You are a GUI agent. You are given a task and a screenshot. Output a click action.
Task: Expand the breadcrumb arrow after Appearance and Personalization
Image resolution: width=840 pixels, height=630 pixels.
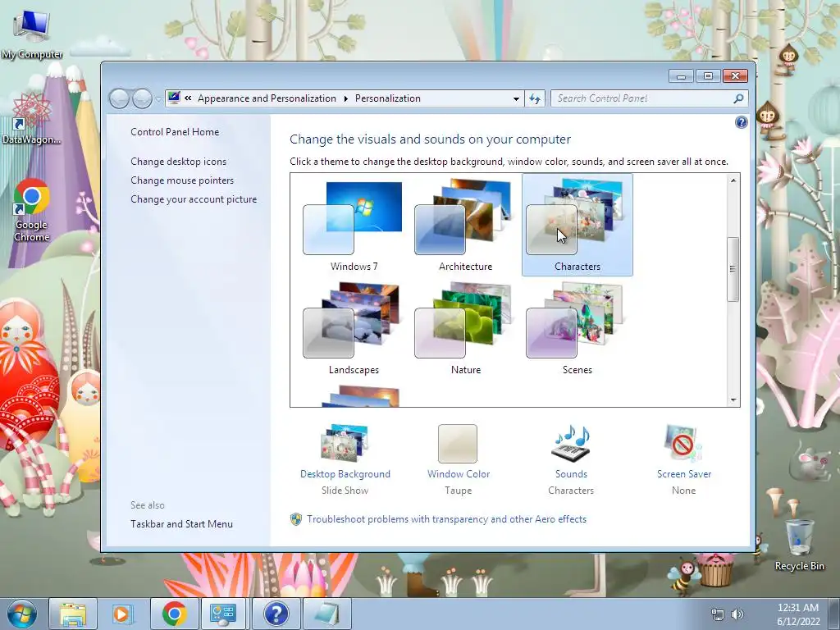(x=345, y=98)
